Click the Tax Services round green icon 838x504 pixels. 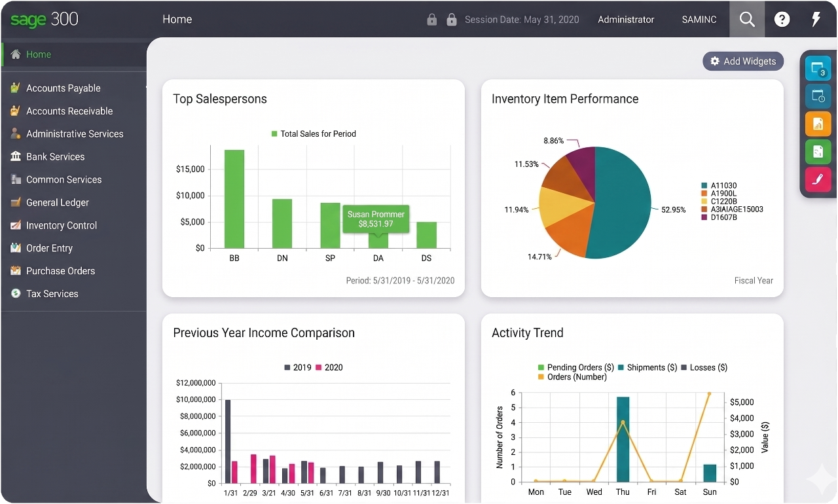(15, 293)
